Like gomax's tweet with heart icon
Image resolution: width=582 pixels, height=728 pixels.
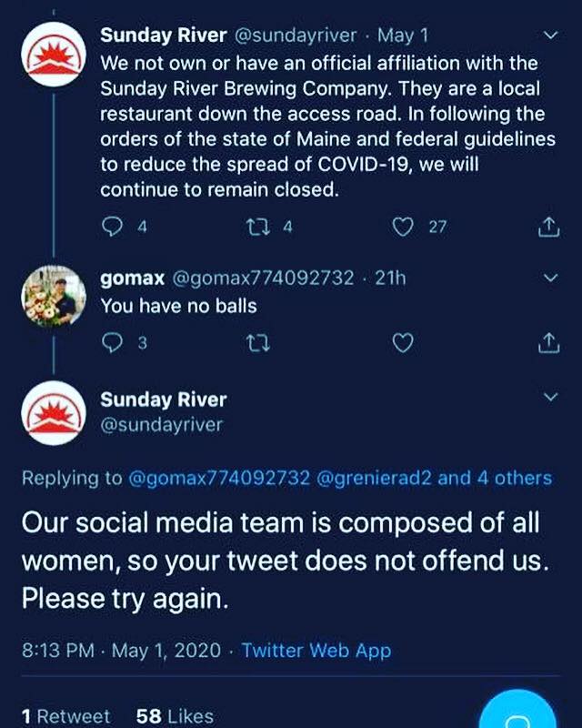click(x=402, y=343)
